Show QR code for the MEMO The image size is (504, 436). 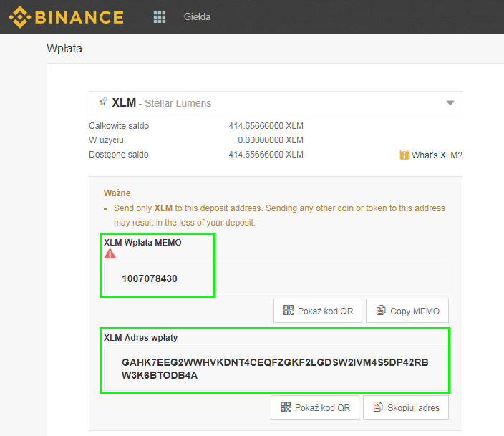[x=318, y=311]
